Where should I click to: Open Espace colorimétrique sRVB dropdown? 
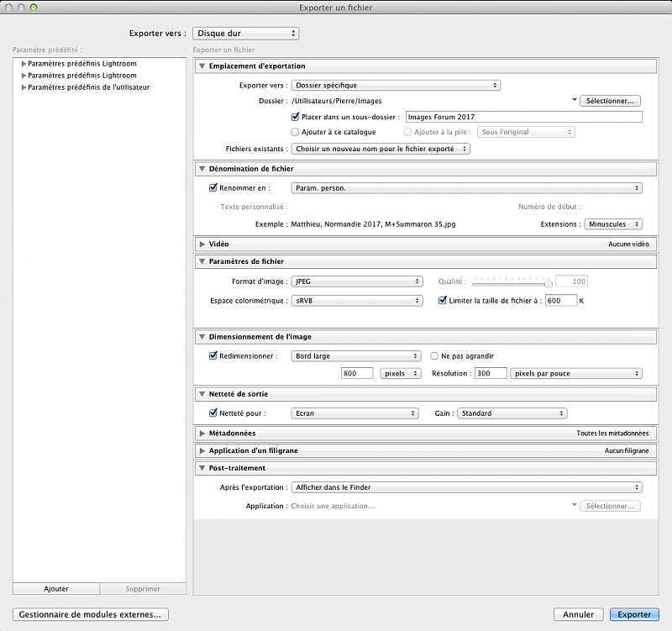pyautogui.click(x=356, y=300)
